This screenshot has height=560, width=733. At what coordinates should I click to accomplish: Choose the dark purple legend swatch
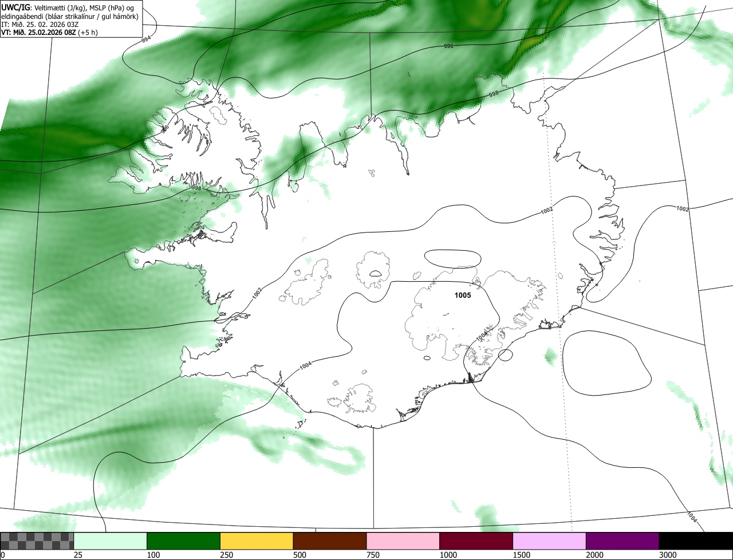point(622,541)
